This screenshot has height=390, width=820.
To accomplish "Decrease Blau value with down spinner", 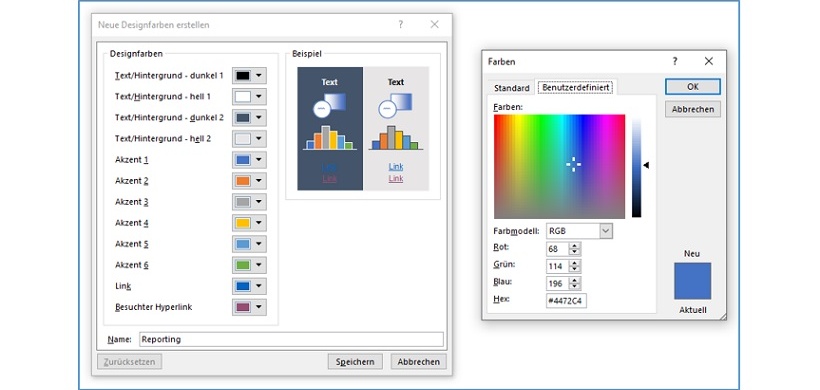I will pos(575,287).
